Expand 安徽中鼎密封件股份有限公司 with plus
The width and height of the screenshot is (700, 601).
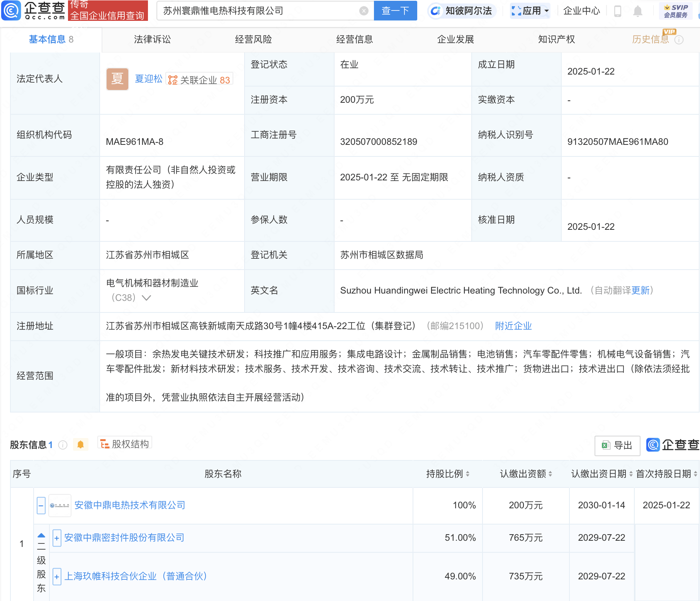pyautogui.click(x=57, y=538)
